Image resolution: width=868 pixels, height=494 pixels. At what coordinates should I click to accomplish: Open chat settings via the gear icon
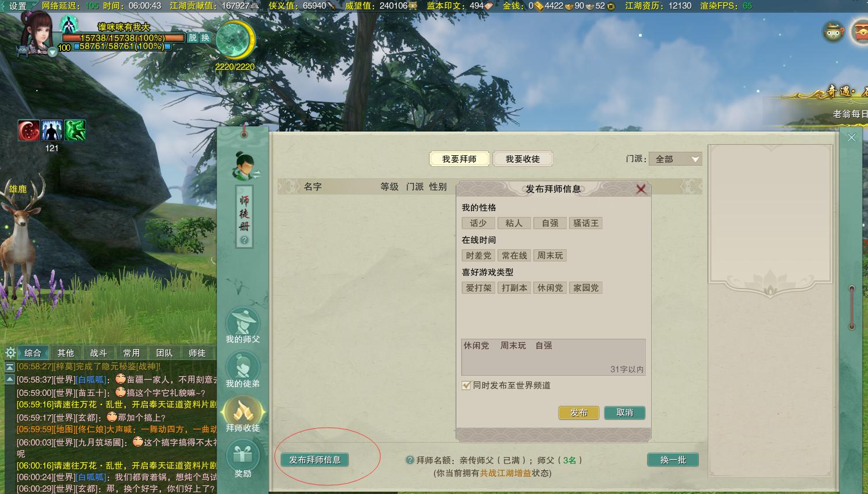[10, 352]
